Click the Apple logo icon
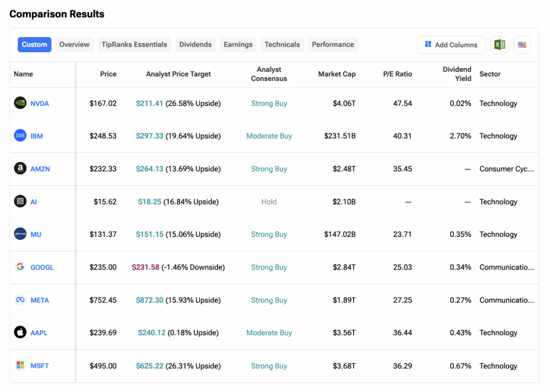Image resolution: width=550 pixels, height=392 pixels. point(20,332)
